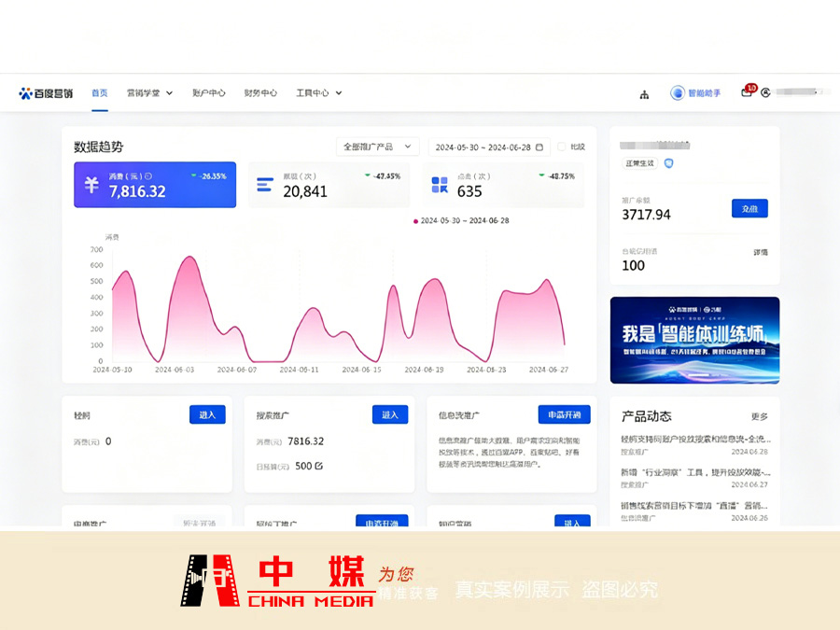Click 进入 on the 轻舸 card
Image resolution: width=840 pixels, height=630 pixels.
tap(207, 414)
